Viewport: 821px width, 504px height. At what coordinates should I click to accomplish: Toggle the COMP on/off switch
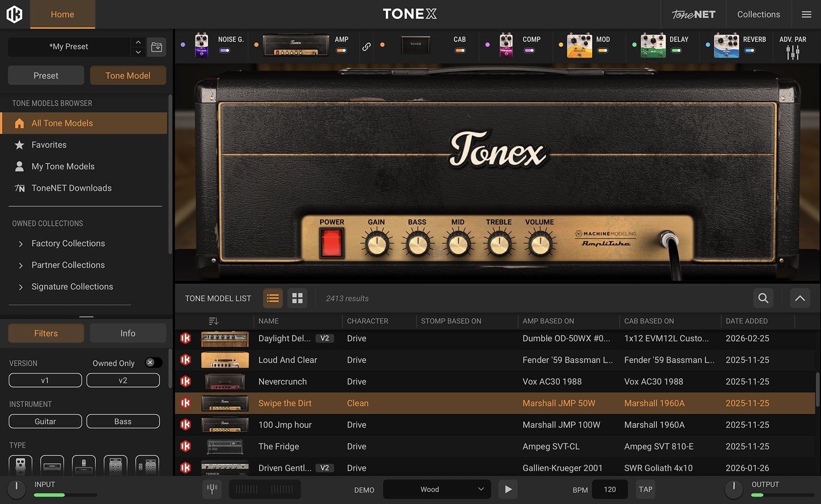(529, 50)
